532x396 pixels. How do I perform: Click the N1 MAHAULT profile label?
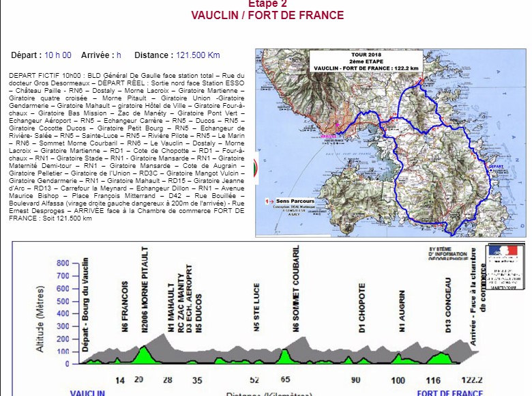(x=171, y=308)
